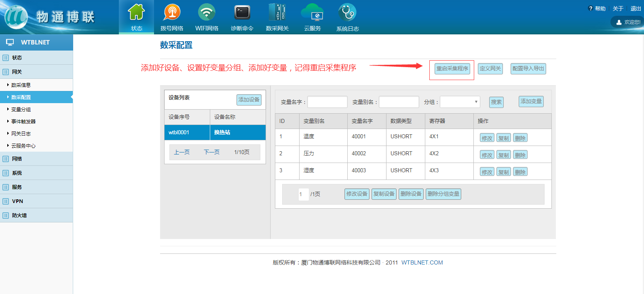Click the list icon beside 网关 in sidebar
This screenshot has width=644, height=294.
6,72
